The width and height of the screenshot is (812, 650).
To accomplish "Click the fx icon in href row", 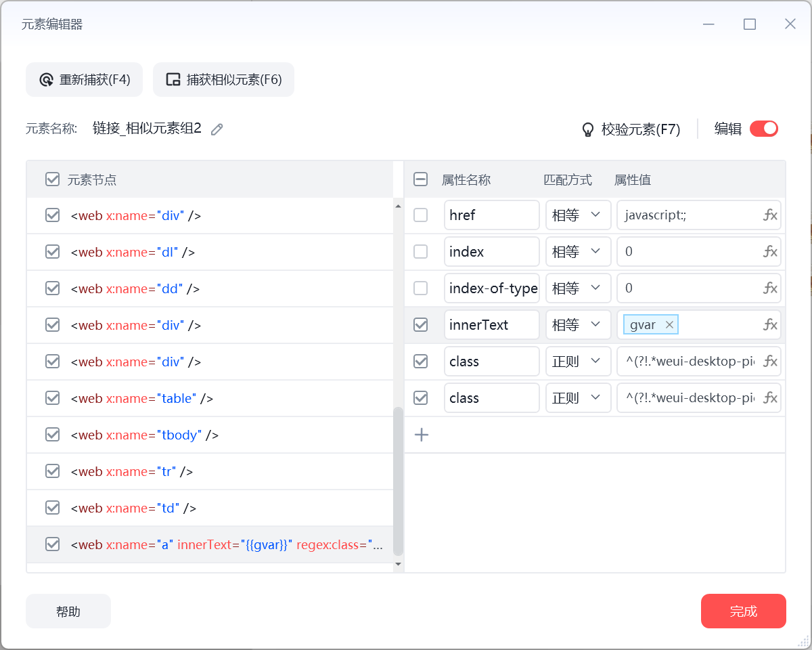I will pyautogui.click(x=769, y=215).
